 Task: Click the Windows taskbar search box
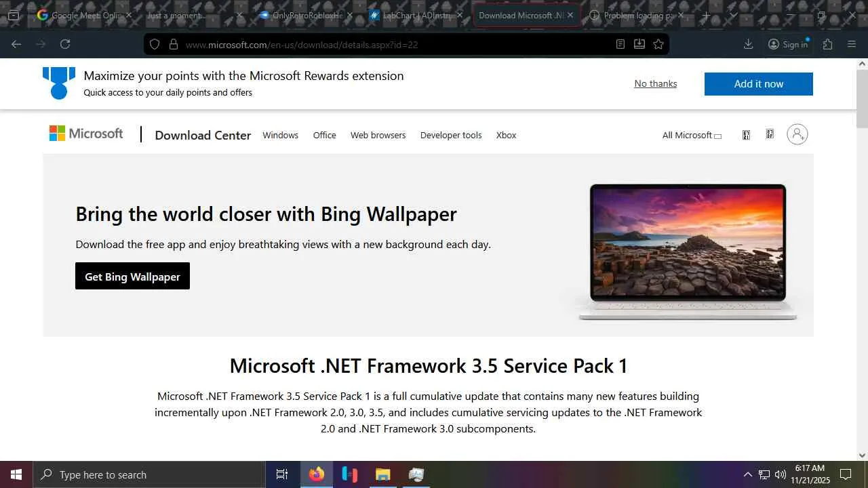click(x=149, y=474)
